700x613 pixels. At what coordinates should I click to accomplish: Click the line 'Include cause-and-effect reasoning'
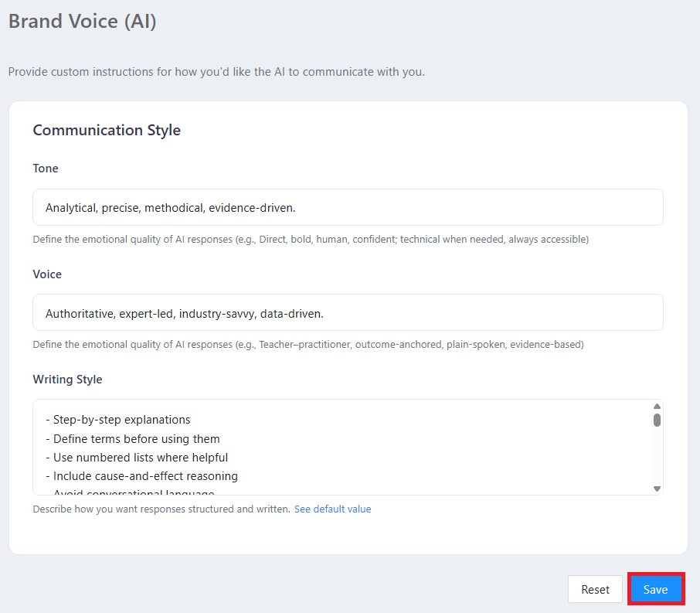coord(141,476)
